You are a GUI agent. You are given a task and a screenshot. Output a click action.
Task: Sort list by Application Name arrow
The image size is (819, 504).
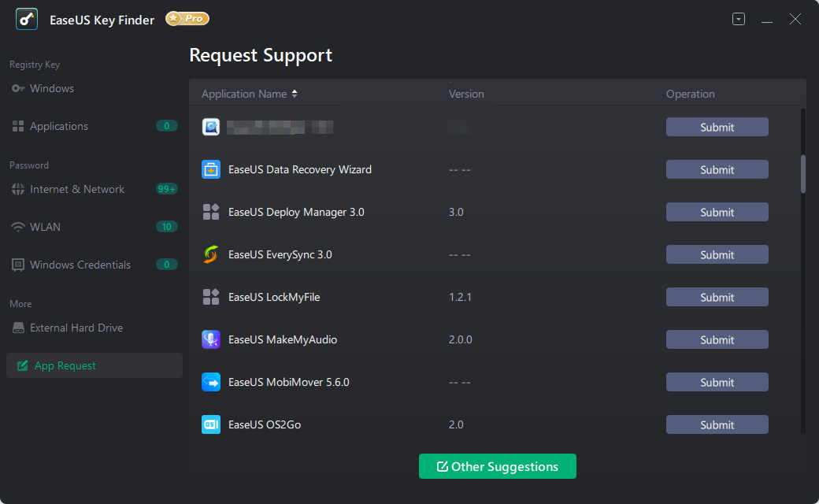(295, 94)
